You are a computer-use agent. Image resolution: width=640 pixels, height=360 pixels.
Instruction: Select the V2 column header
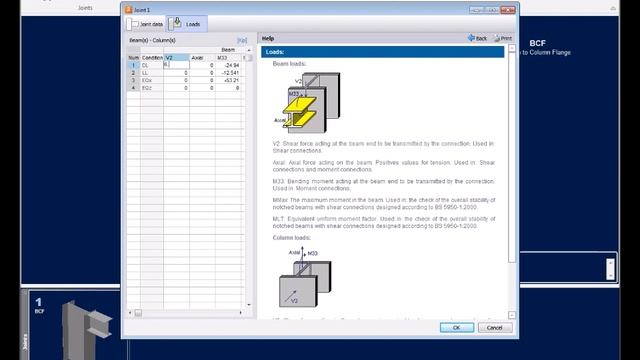176,58
